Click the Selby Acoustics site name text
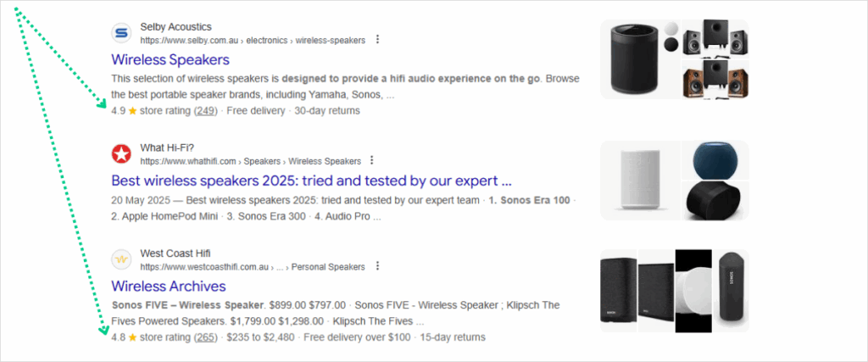Viewport: 868px width, 362px height. pyautogui.click(x=175, y=27)
